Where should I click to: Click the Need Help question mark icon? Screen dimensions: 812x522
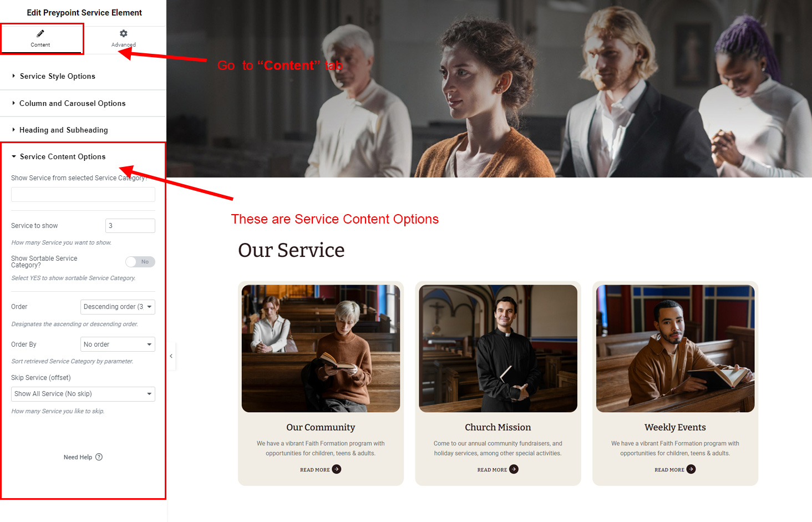tap(99, 457)
